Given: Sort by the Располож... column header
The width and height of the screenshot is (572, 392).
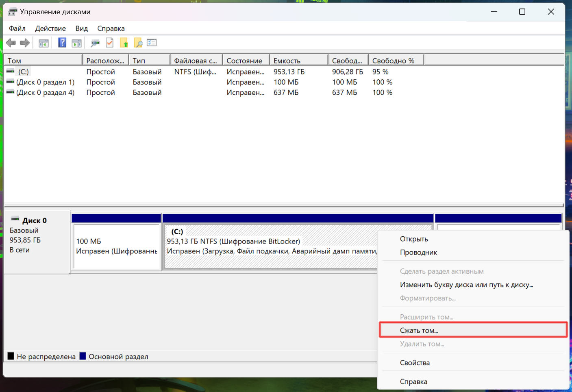Looking at the screenshot, I should pyautogui.click(x=106, y=61).
